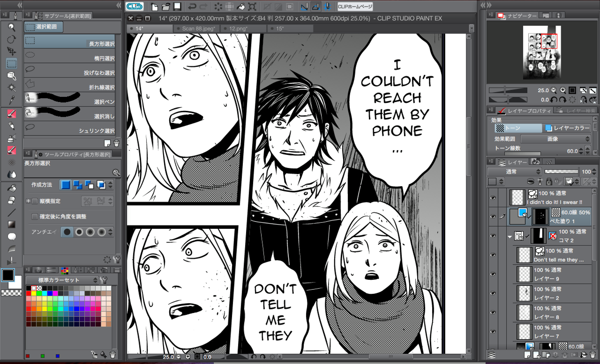Select the Move layer tool in the tool palette

pyautogui.click(x=11, y=51)
